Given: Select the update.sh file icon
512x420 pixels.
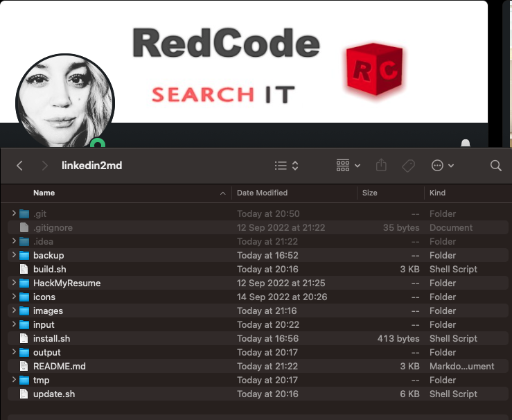Looking at the screenshot, I should (x=24, y=394).
